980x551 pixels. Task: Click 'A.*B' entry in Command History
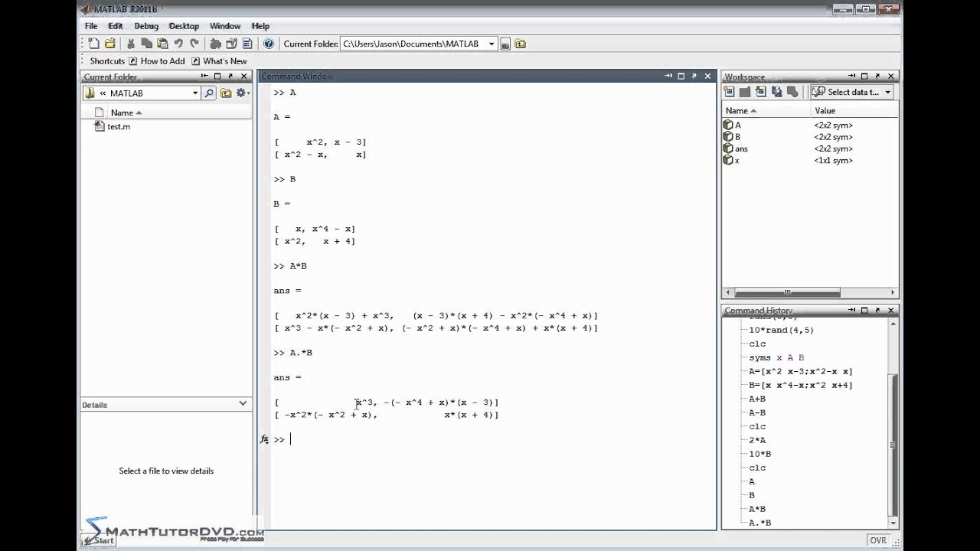(759, 523)
